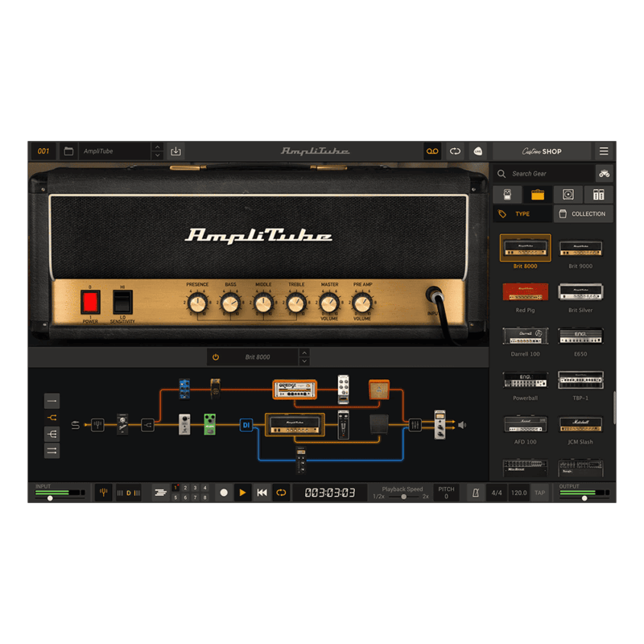Open the Live mode pick icon
The width and height of the screenshot is (644, 644).
(477, 151)
